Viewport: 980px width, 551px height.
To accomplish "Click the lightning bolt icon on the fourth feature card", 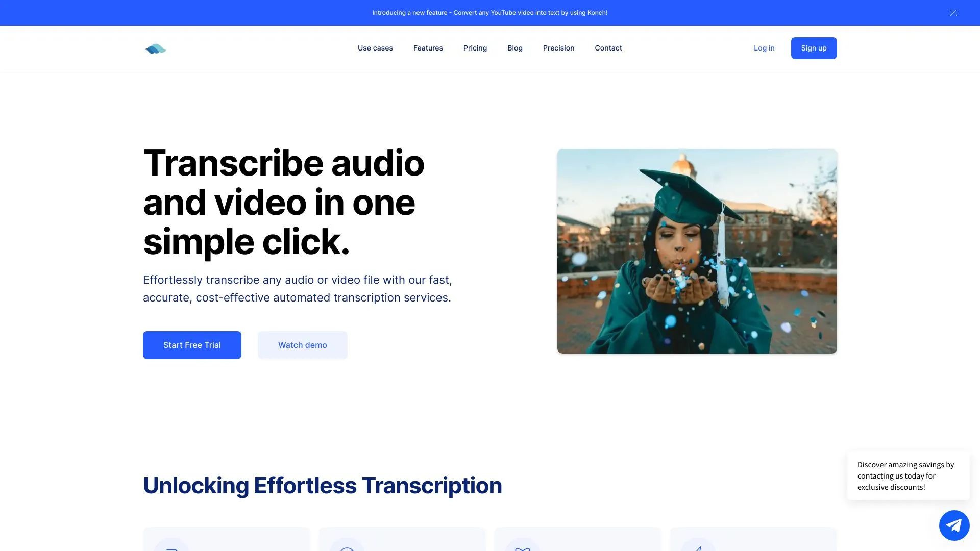I will point(698,548).
